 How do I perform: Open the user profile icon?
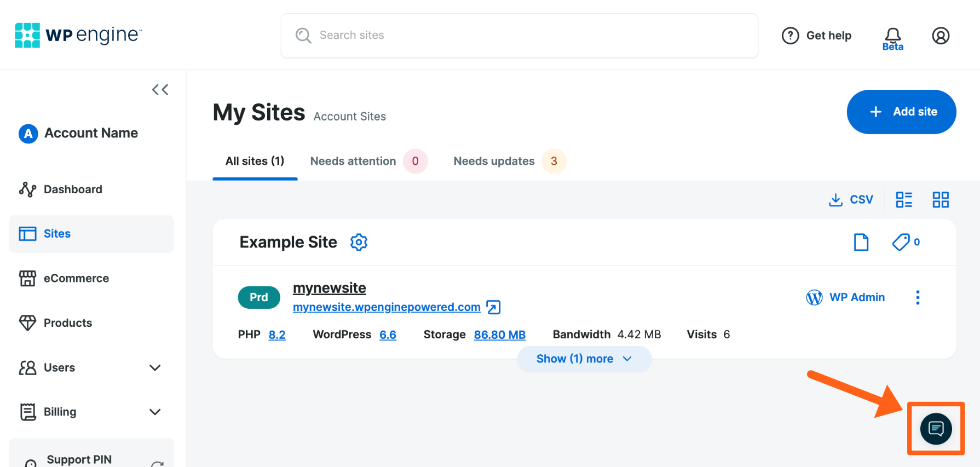point(941,36)
